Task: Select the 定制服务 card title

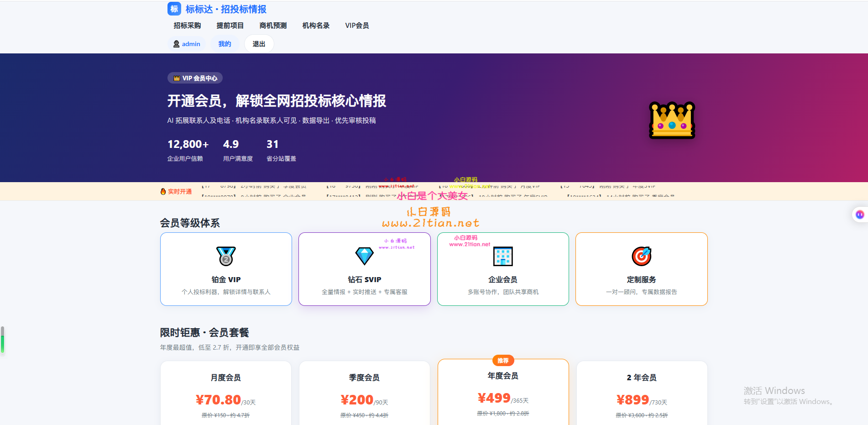Action: pyautogui.click(x=641, y=279)
